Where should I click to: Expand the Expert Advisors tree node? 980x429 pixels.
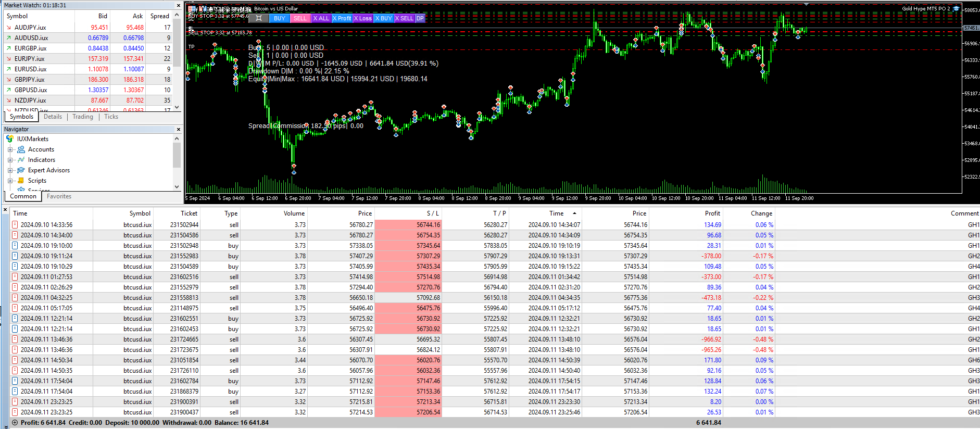(x=10, y=170)
